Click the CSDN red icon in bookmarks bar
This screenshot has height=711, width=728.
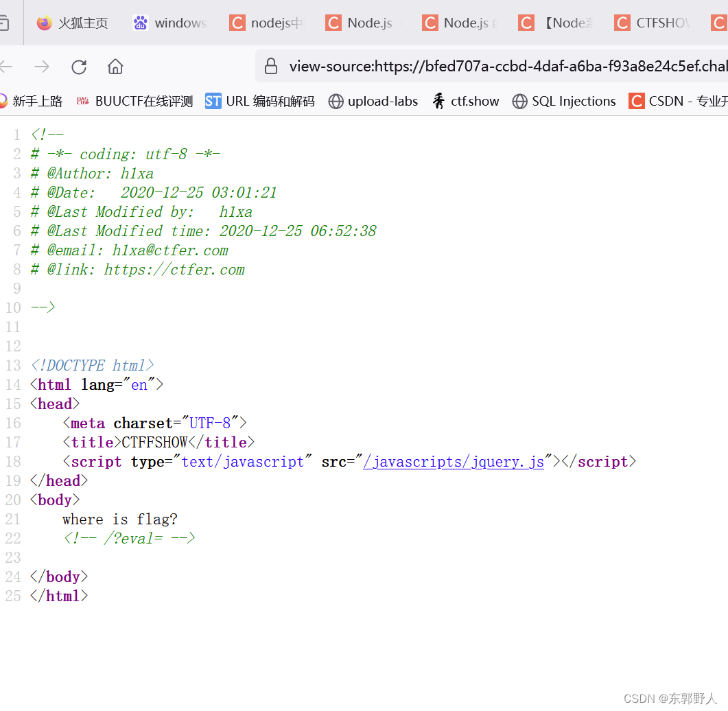tap(636, 101)
